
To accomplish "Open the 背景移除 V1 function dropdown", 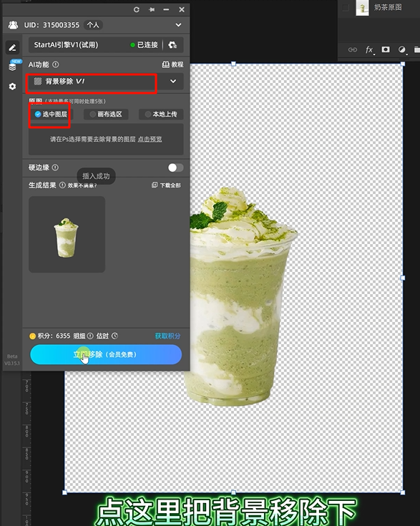I will coord(106,82).
